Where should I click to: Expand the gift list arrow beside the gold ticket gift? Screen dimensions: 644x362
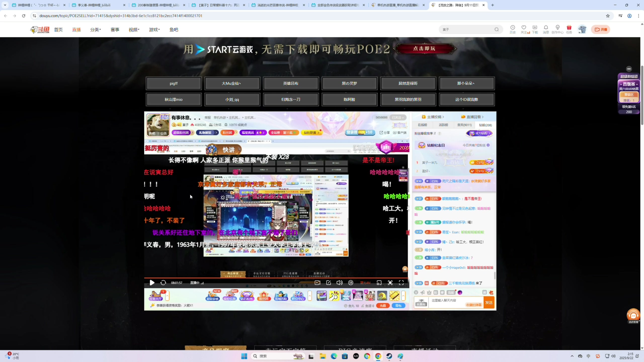click(403, 296)
